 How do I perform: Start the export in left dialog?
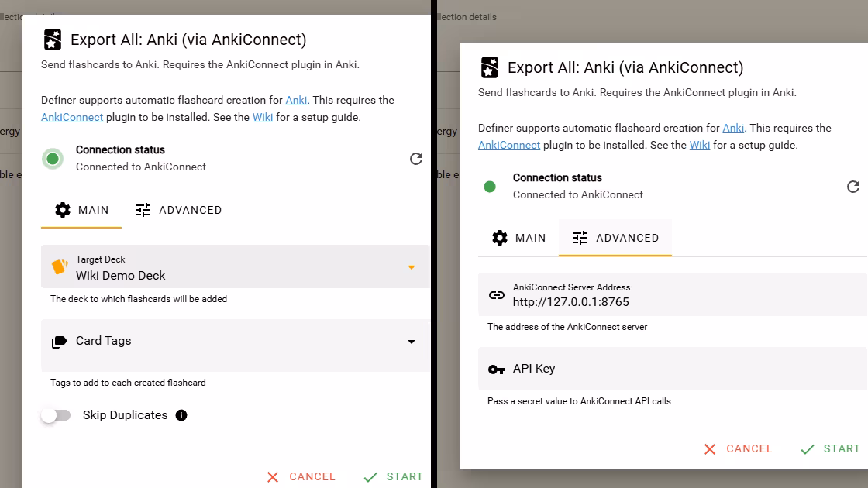[x=394, y=477]
